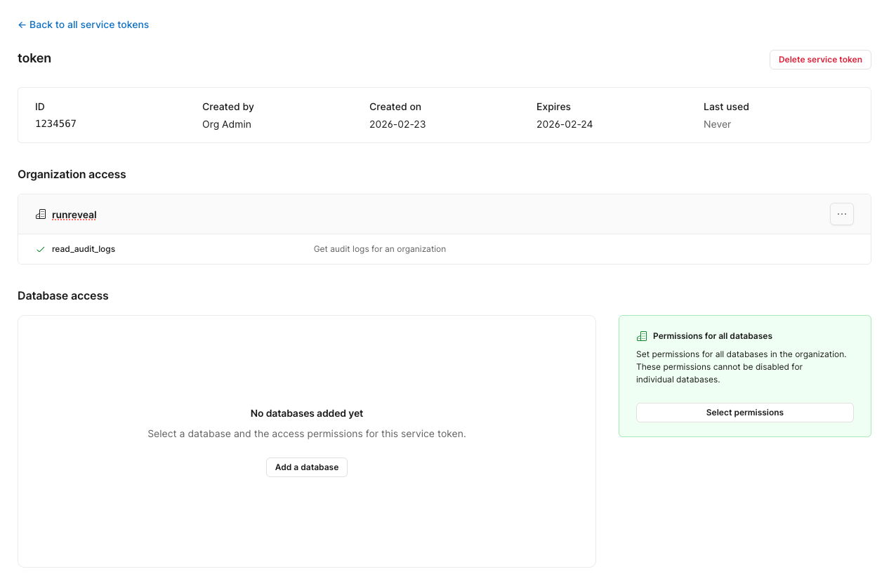The image size is (896, 588).
Task: Click the database icon in the permissions panel
Action: [641, 336]
